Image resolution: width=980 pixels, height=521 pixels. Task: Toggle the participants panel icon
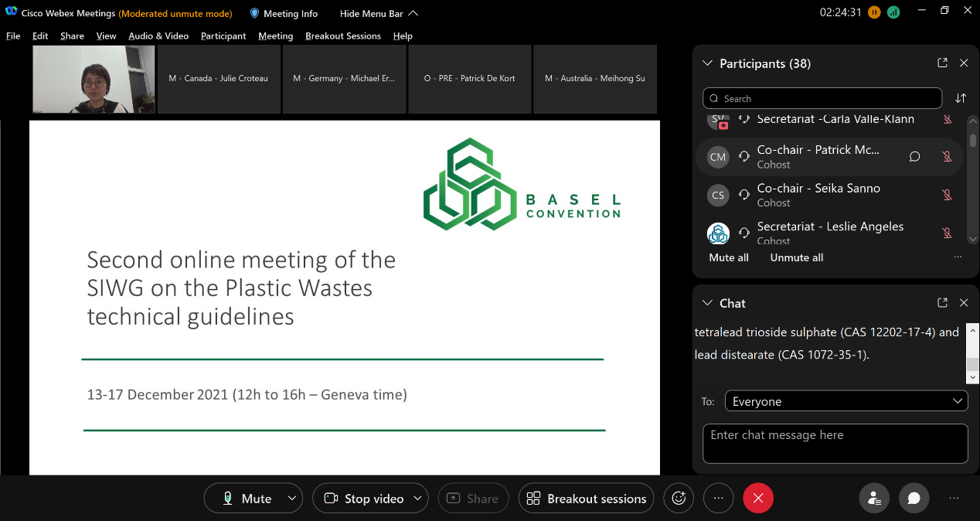874,499
